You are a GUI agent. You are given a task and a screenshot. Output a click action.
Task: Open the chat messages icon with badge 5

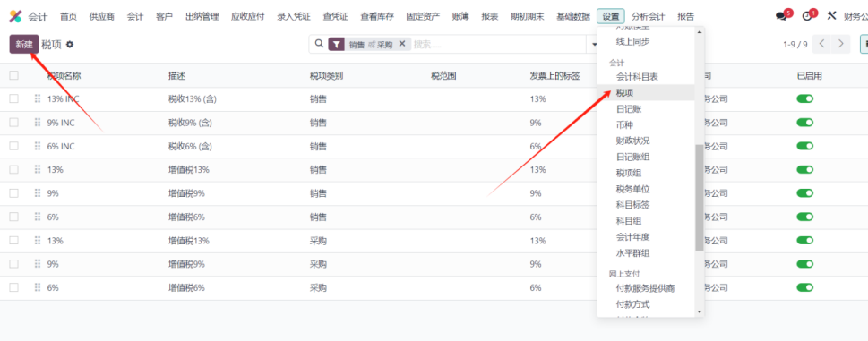click(x=782, y=17)
